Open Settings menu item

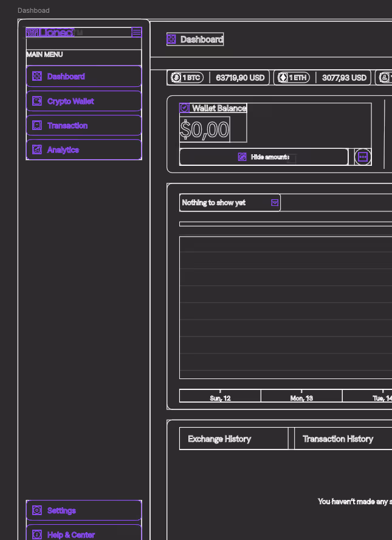pos(84,510)
